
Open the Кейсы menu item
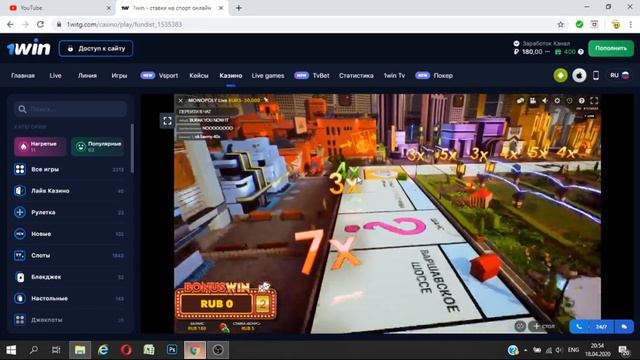199,76
